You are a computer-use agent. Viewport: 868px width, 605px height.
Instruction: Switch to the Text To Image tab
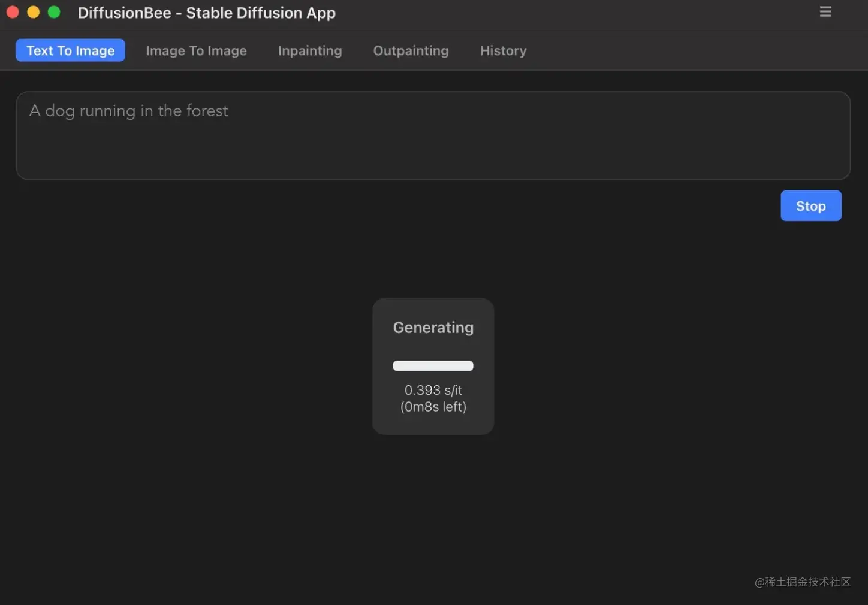point(70,50)
